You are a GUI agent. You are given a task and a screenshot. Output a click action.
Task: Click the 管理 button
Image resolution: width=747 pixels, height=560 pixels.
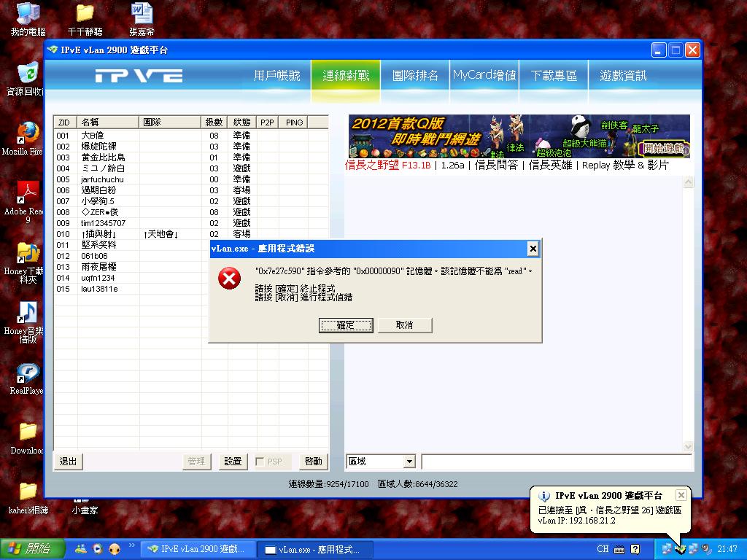pyautogui.click(x=196, y=462)
